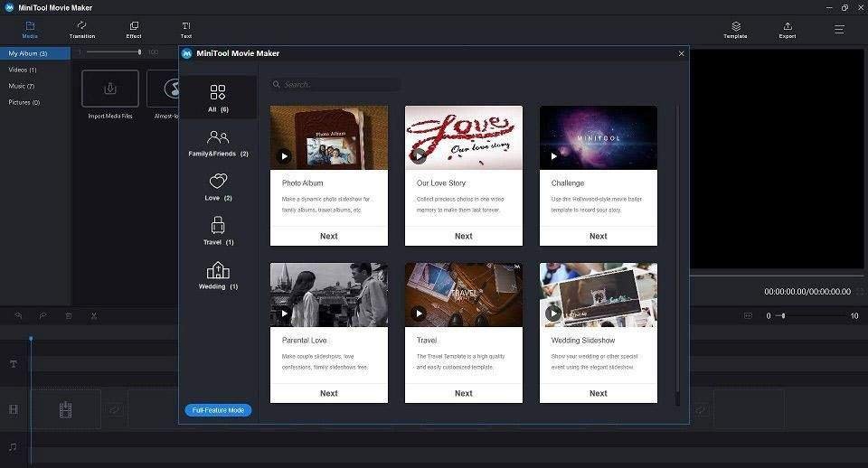
Task: Select the Love category heart icon
Action: tap(218, 182)
